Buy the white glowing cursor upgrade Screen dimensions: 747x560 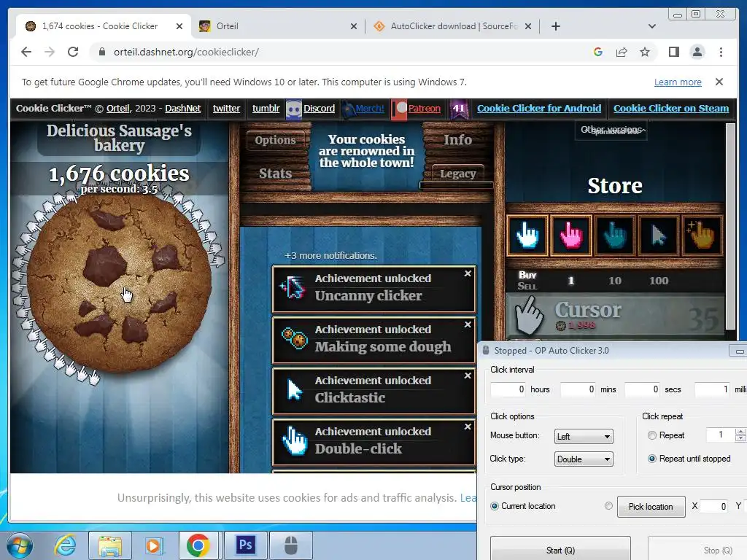(527, 236)
